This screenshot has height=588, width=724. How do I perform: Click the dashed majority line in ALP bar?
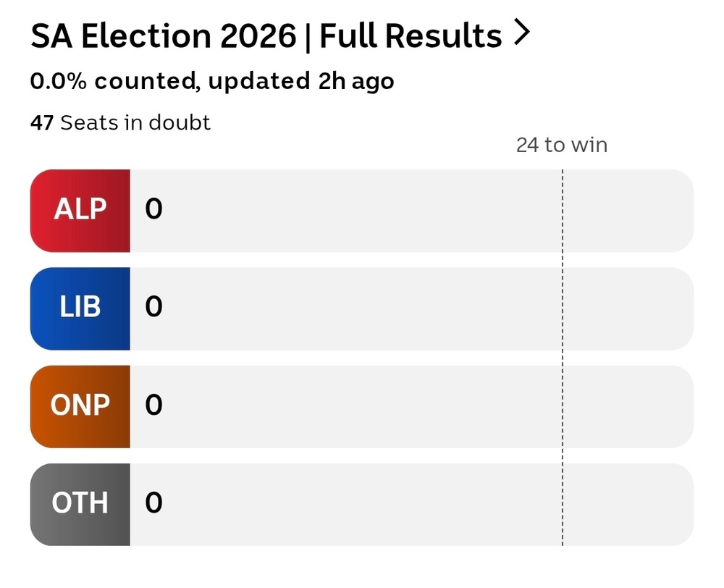562,210
